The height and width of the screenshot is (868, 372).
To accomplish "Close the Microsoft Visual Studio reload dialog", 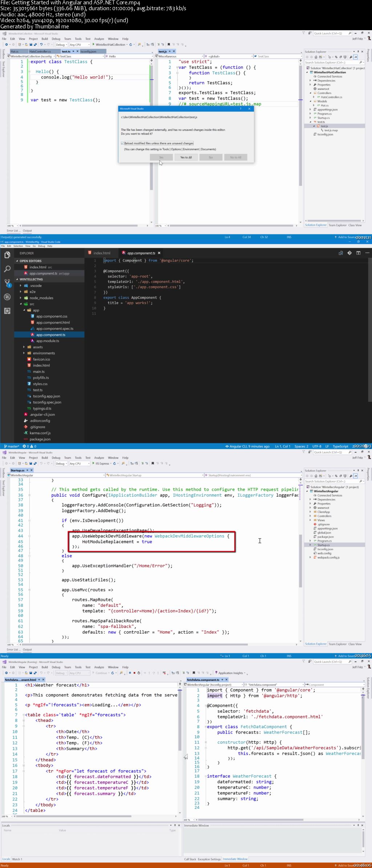I will click(249, 109).
